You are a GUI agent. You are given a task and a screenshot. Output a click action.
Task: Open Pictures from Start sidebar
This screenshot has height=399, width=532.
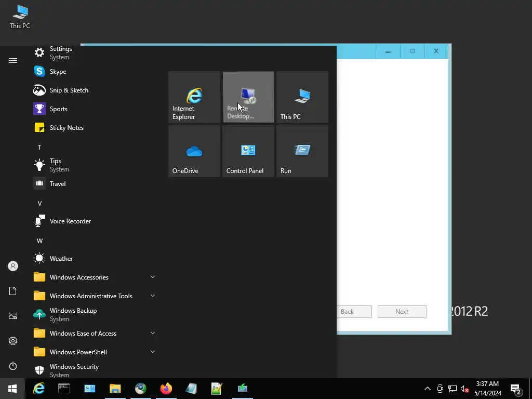click(13, 316)
